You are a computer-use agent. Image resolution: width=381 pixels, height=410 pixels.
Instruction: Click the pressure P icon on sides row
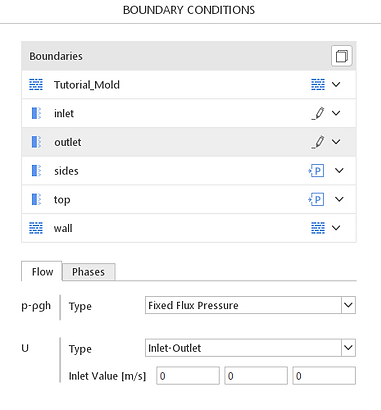pyautogui.click(x=316, y=171)
